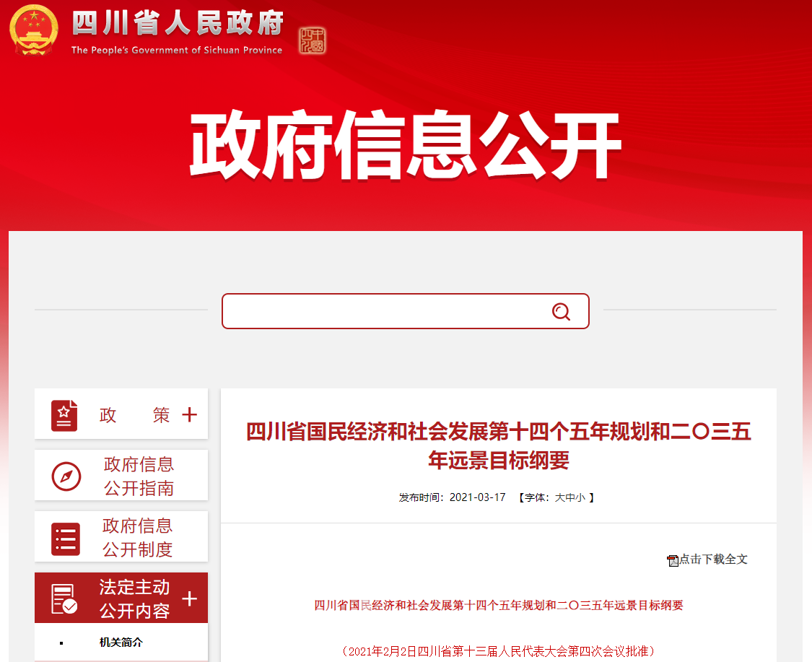Set font size to 小
Viewport: 812px width, 662px height.
580,497
